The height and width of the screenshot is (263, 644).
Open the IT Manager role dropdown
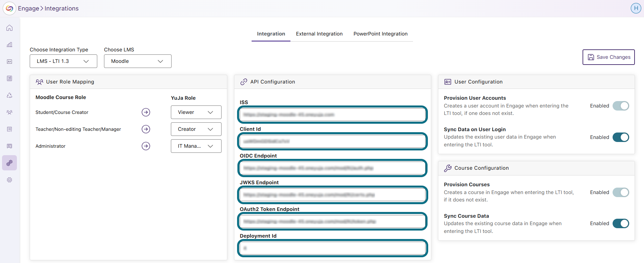pyautogui.click(x=196, y=146)
